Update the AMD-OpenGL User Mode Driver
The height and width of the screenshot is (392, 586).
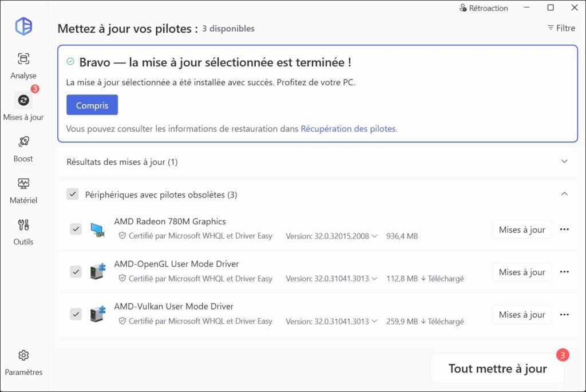click(522, 272)
